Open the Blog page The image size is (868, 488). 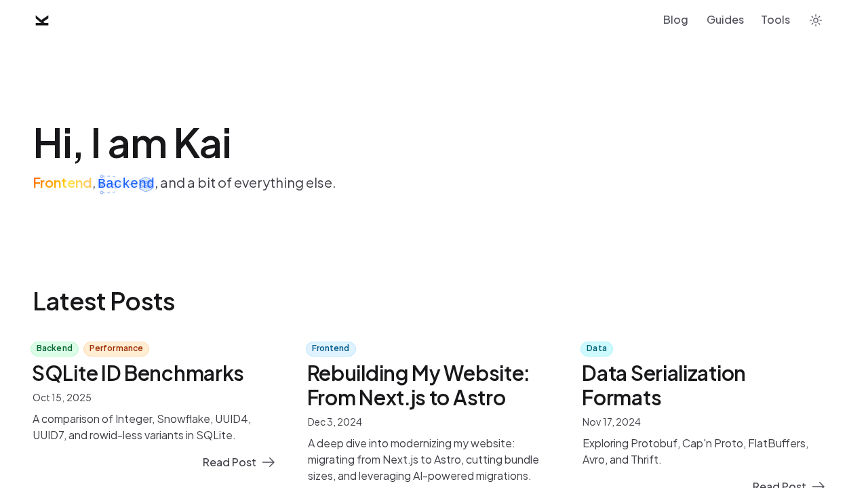675,18
